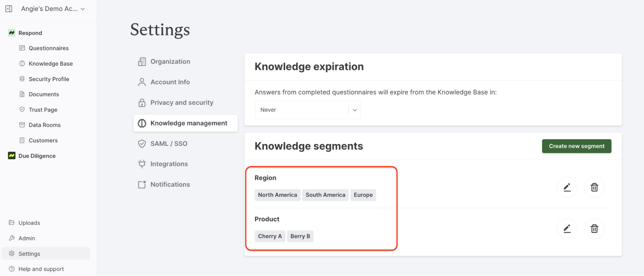
Task: Click the Documents file icon
Action: [x=22, y=94]
